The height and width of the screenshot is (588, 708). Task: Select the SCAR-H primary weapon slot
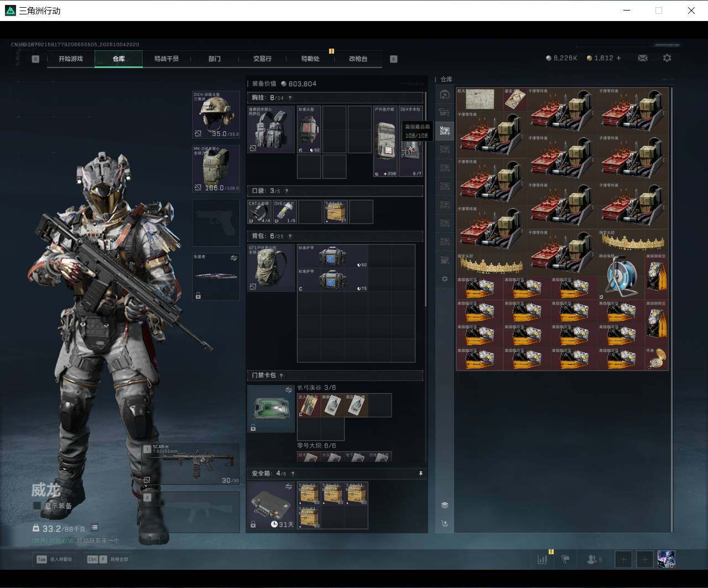[x=191, y=464]
